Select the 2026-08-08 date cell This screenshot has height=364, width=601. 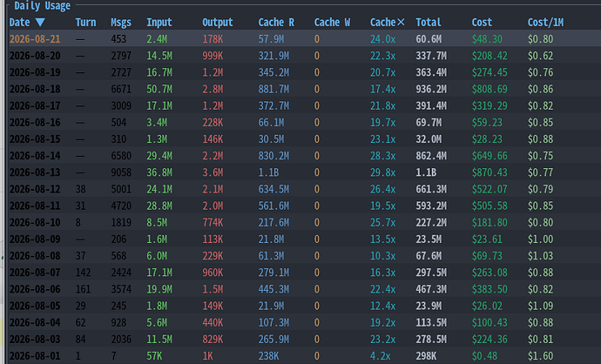click(35, 255)
